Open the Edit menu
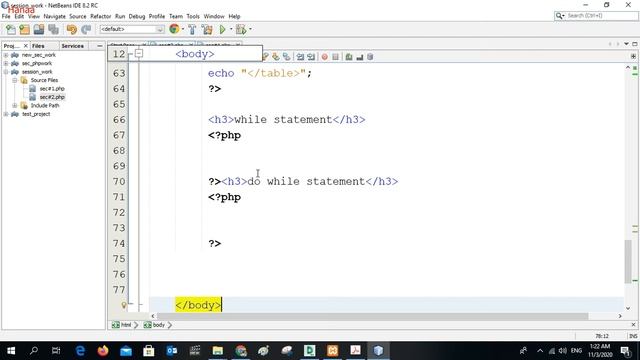 pyautogui.click(x=19, y=16)
